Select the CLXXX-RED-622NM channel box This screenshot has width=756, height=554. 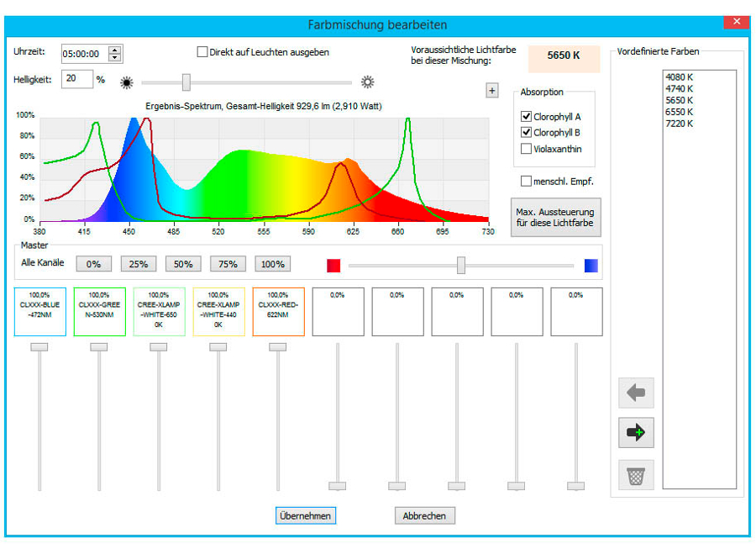click(x=279, y=312)
